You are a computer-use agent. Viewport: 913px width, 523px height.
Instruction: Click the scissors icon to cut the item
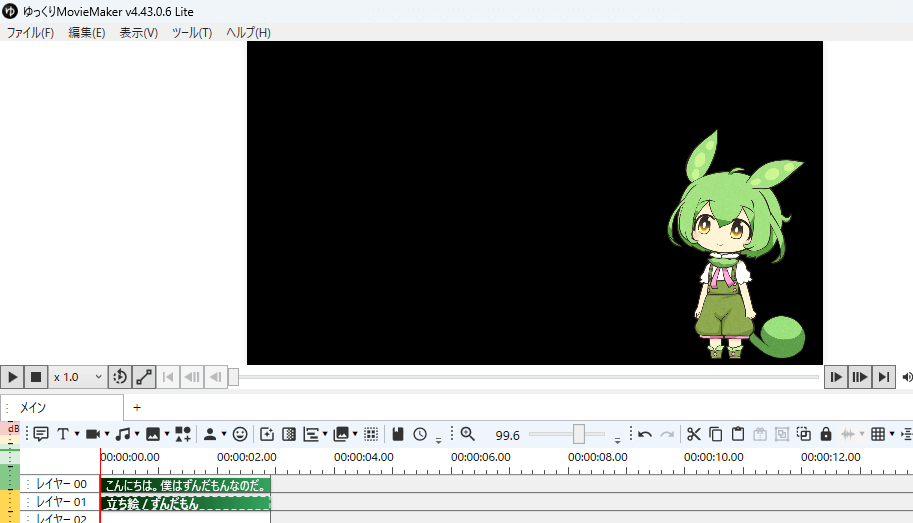[x=694, y=434]
